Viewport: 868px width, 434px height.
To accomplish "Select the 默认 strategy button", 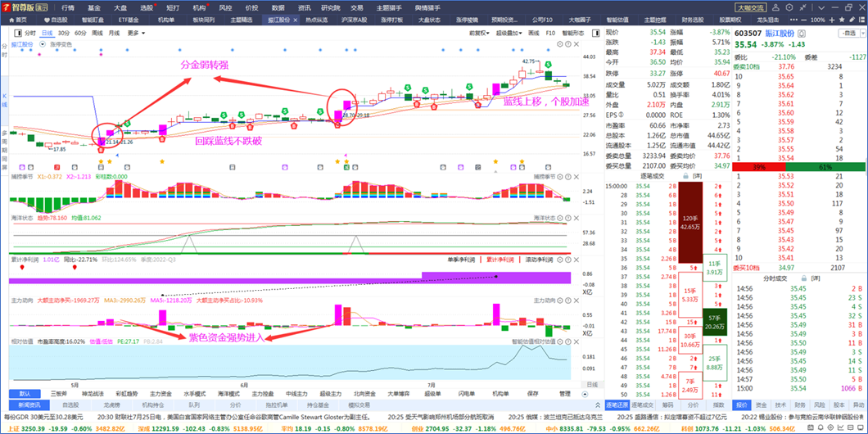I will tap(25, 394).
